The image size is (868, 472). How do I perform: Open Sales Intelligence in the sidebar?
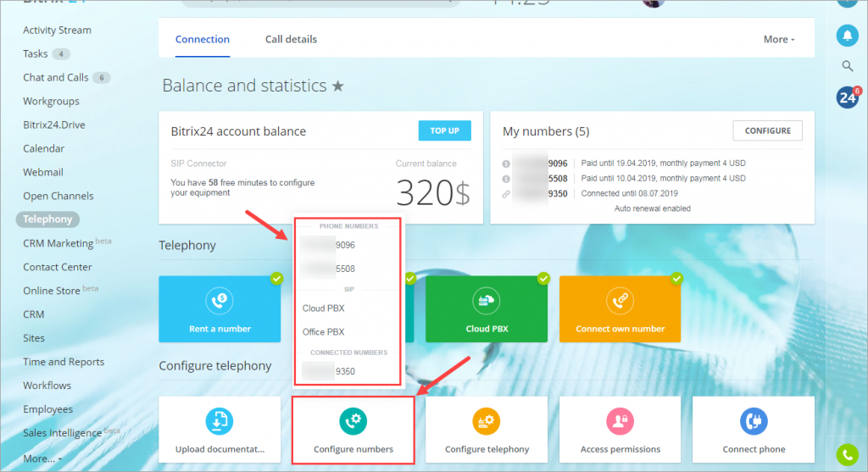[x=62, y=433]
